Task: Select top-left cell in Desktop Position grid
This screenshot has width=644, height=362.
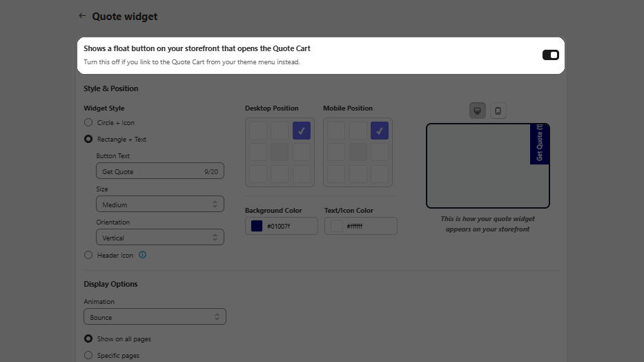Action: [258, 131]
